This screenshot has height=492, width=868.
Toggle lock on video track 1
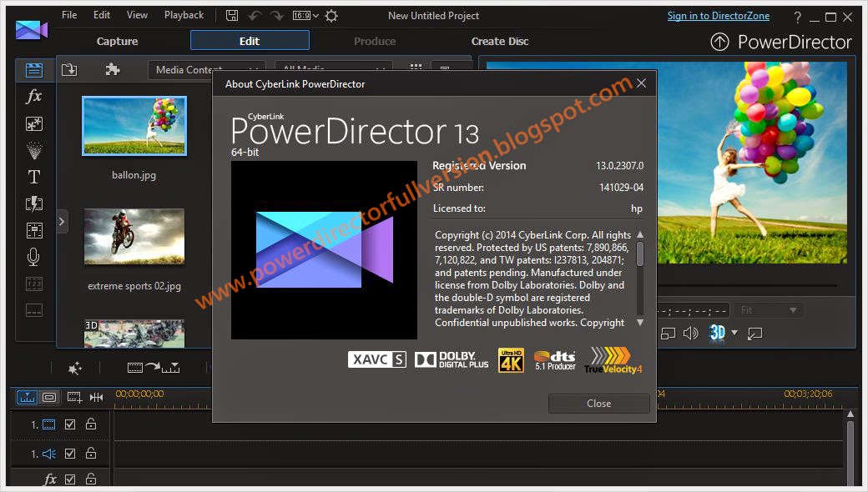91,424
